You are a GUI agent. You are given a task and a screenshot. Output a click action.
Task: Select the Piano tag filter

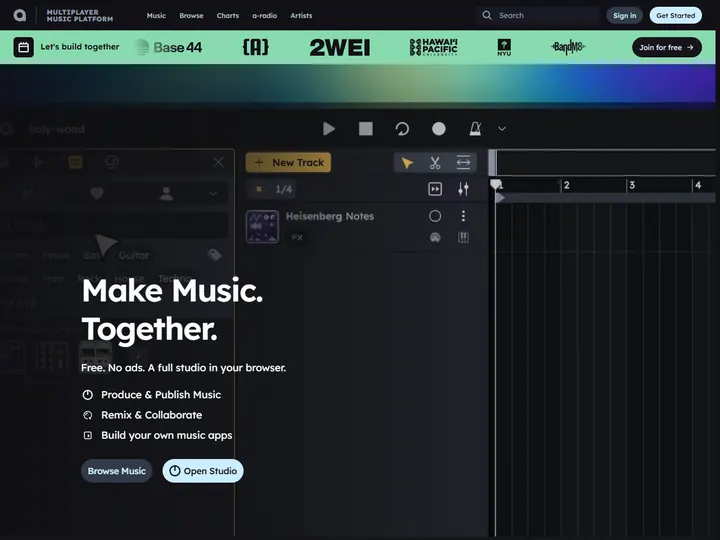point(56,255)
